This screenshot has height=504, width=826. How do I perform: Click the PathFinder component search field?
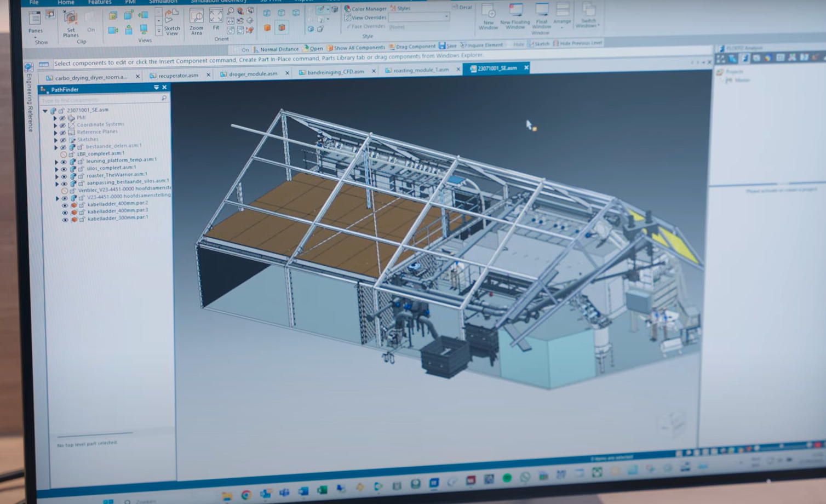pyautogui.click(x=99, y=100)
